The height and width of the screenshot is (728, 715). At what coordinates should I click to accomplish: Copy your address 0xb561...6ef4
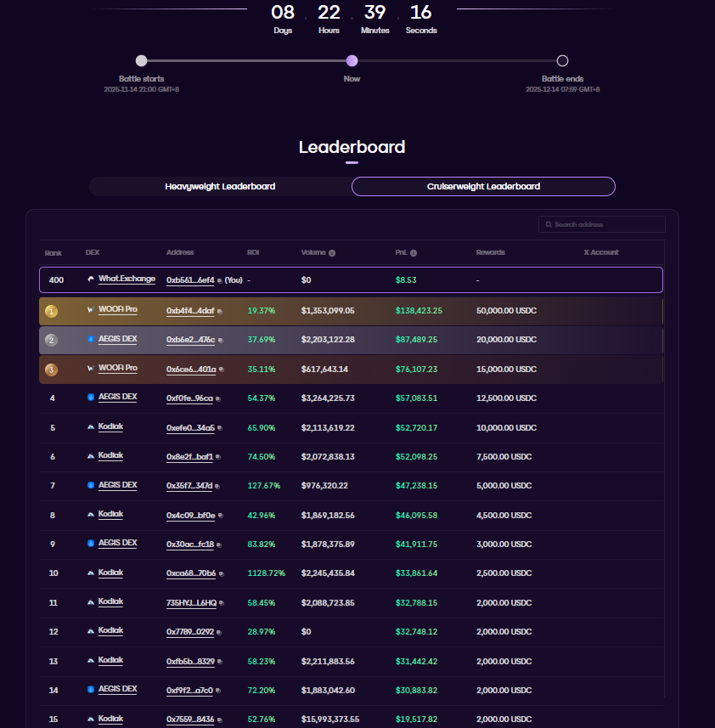click(x=219, y=281)
